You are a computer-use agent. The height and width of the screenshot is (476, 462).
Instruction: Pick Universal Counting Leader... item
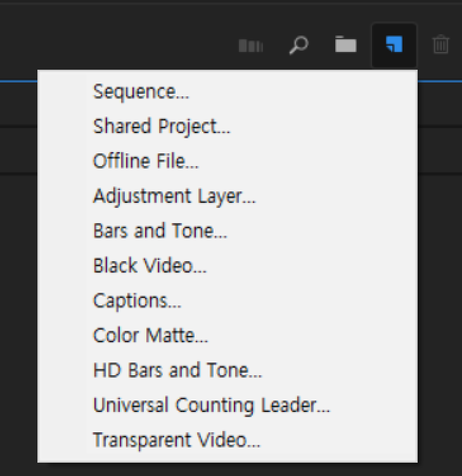228,406
